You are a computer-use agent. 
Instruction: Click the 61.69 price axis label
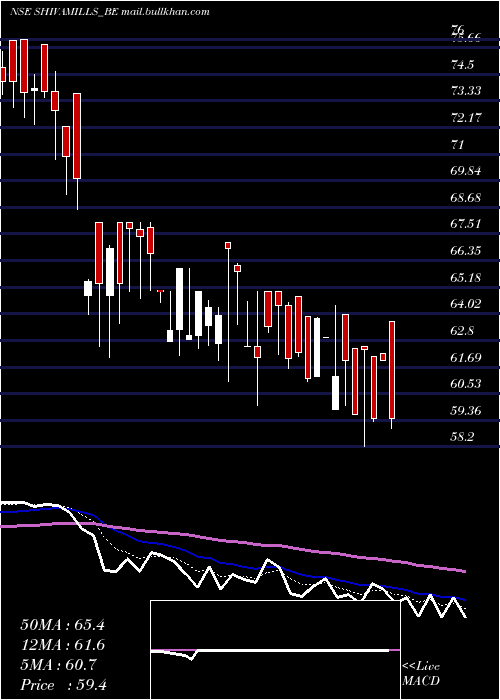pyautogui.click(x=466, y=357)
